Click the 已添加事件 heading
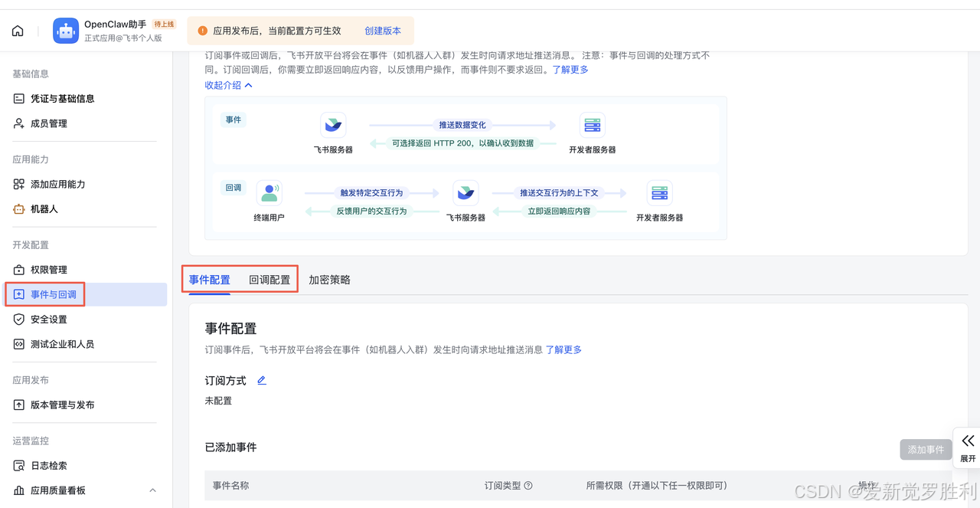Screen dimensions: 980x508 pos(230,447)
